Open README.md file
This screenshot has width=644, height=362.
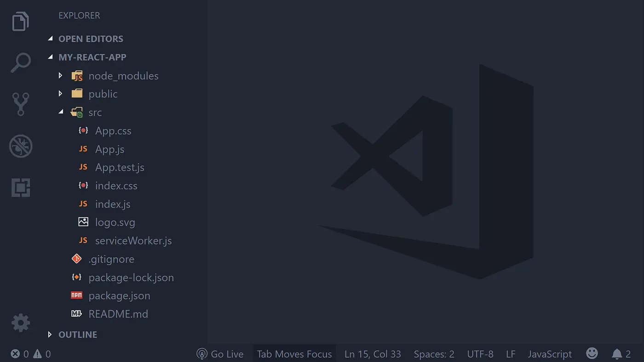point(118,314)
